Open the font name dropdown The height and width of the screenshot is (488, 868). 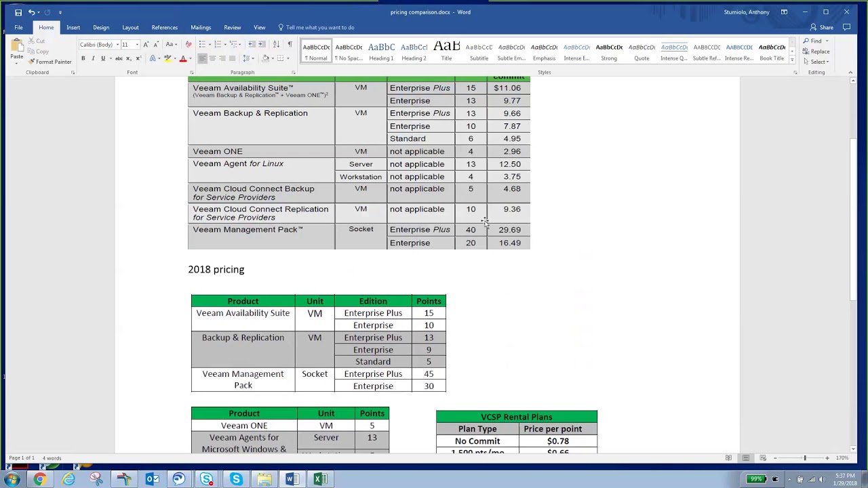point(117,45)
